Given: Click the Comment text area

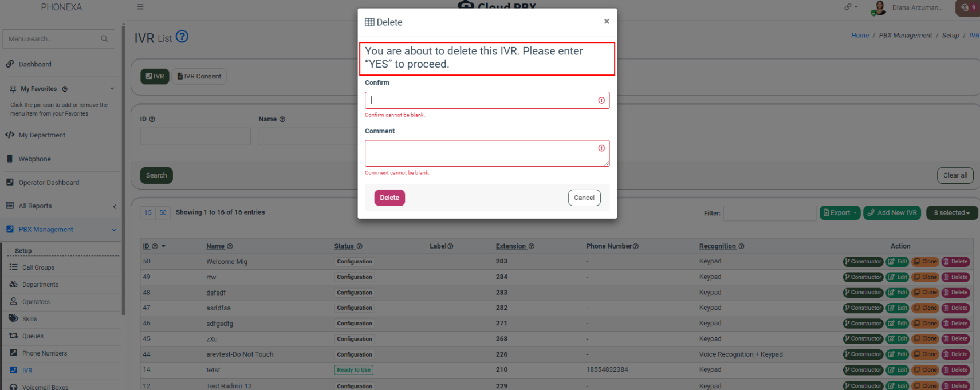Looking at the screenshot, I should (481, 153).
